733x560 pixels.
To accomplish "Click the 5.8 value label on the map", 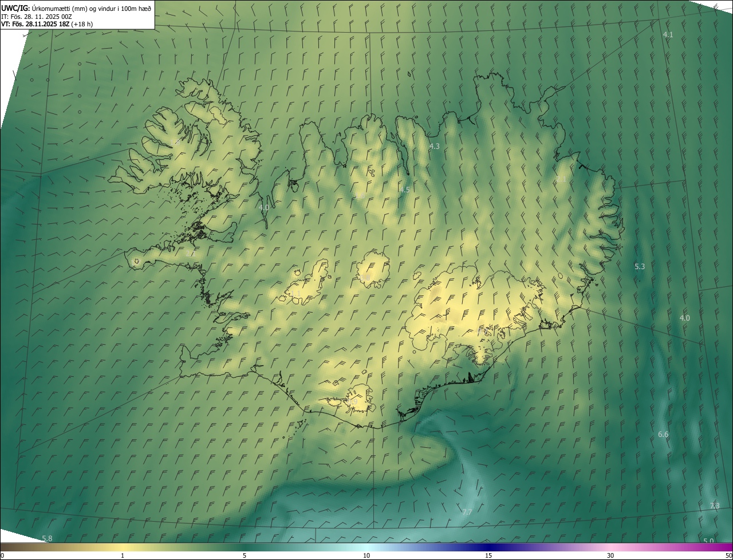I will pyautogui.click(x=47, y=538).
